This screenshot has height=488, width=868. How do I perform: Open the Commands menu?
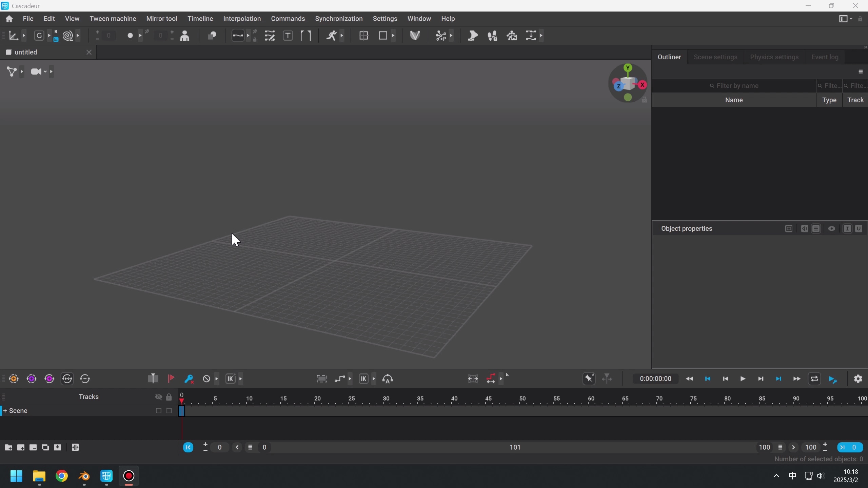pyautogui.click(x=288, y=19)
